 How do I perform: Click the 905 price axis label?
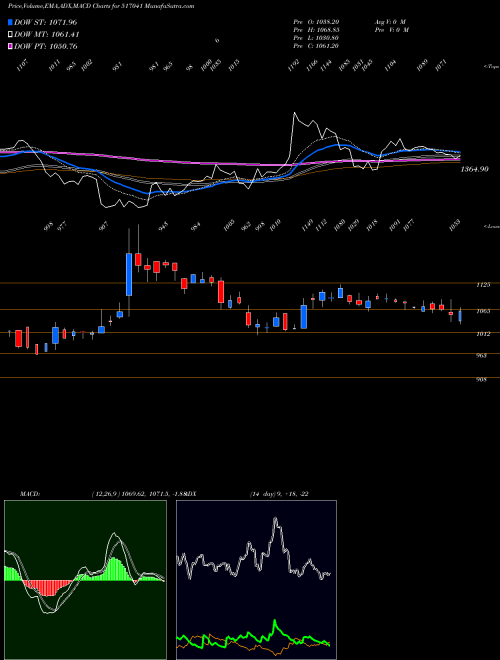click(x=481, y=380)
